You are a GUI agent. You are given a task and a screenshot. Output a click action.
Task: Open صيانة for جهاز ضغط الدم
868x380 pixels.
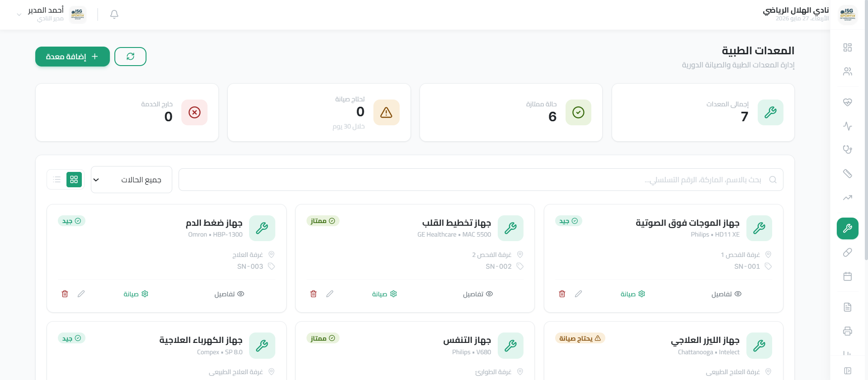pyautogui.click(x=136, y=294)
